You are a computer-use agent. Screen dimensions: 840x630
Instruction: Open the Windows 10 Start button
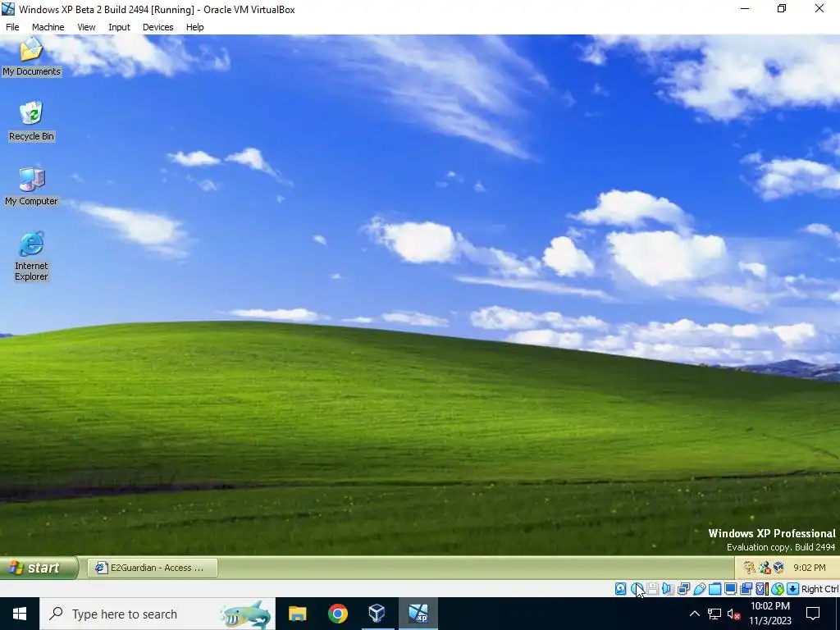click(x=20, y=614)
